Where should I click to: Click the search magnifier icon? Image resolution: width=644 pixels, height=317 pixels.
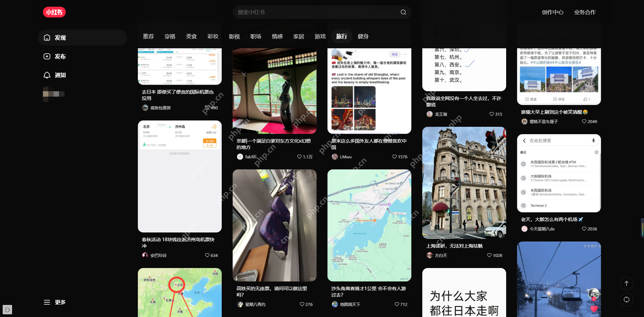(403, 12)
